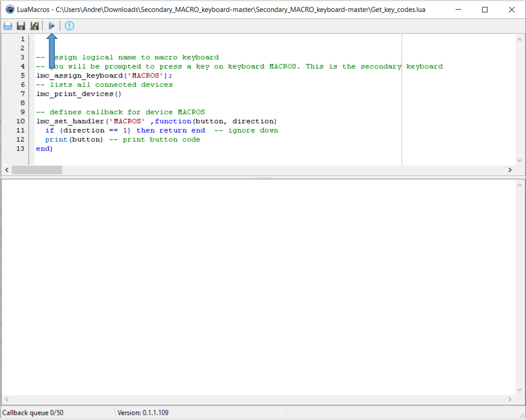The image size is (526, 420).
Task: Save the Get_key_codes.lua script
Action: click(x=21, y=26)
